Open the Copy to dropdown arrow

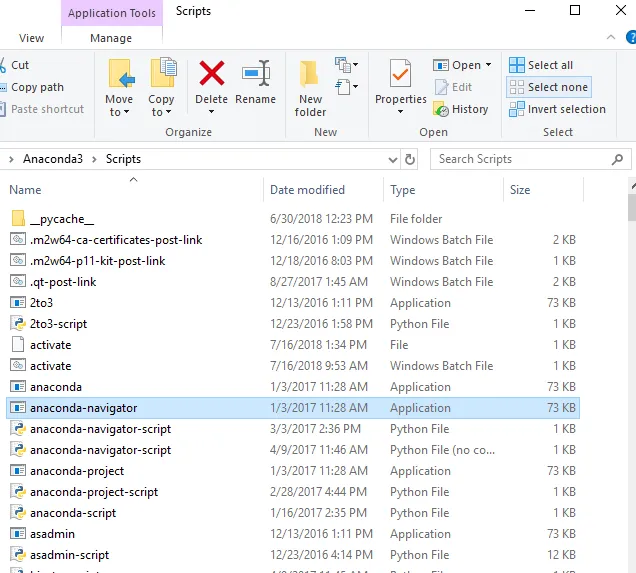(168, 112)
